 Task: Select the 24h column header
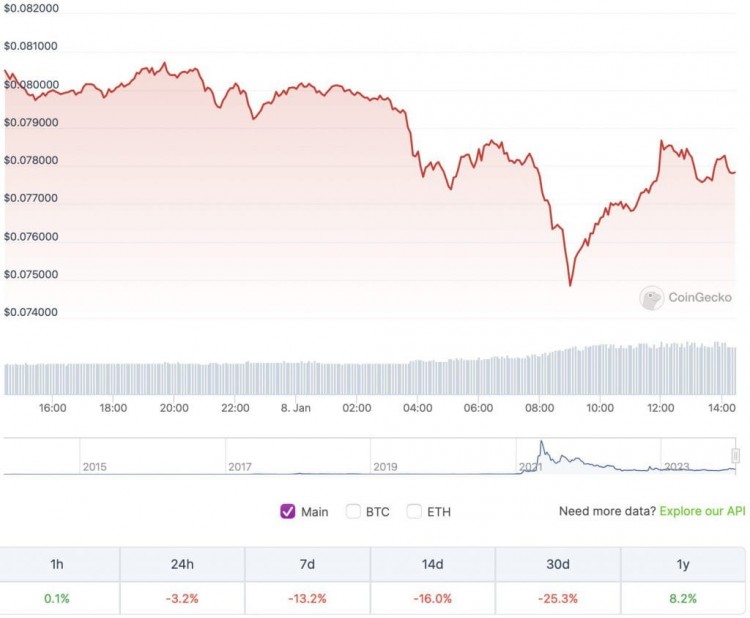tap(182, 565)
